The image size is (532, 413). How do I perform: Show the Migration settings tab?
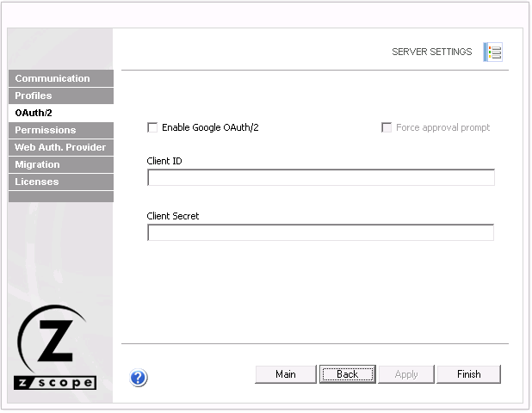pos(60,164)
